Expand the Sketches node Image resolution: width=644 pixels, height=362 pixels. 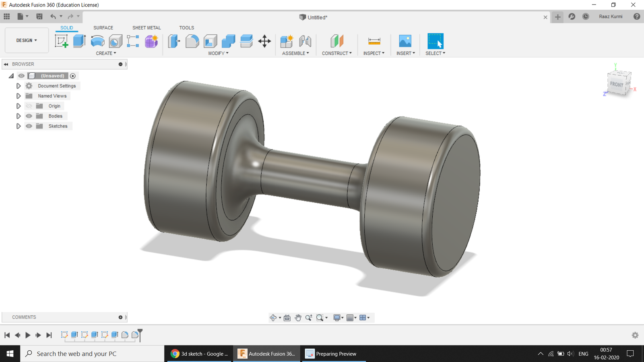point(19,126)
